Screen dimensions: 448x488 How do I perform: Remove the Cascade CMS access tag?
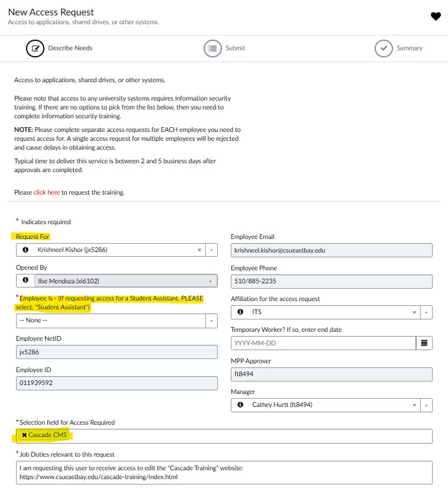24,435
